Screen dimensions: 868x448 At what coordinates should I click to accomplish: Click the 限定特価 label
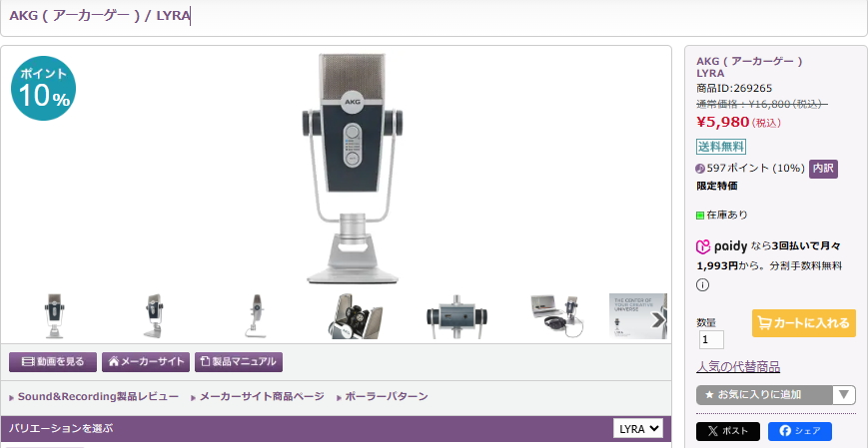[716, 186]
